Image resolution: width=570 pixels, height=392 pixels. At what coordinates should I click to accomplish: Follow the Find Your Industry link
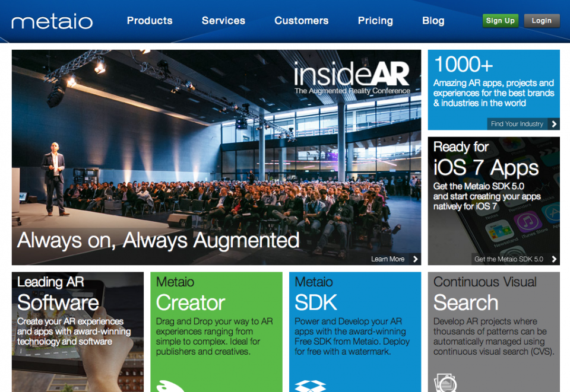517,124
